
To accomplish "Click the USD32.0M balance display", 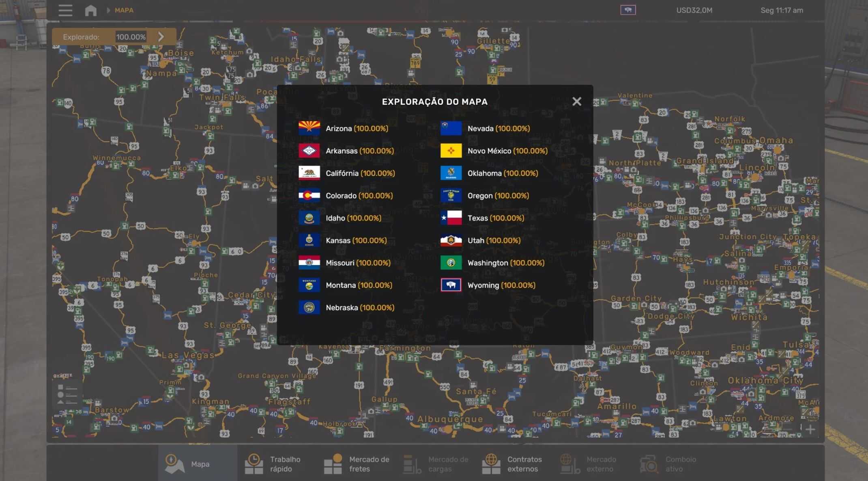I will (x=694, y=10).
